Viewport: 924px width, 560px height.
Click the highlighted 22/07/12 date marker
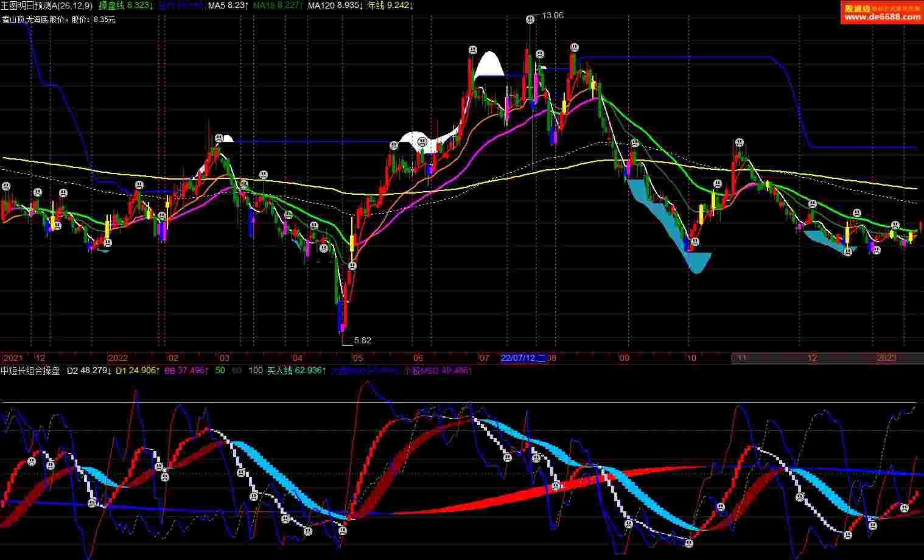523,358
